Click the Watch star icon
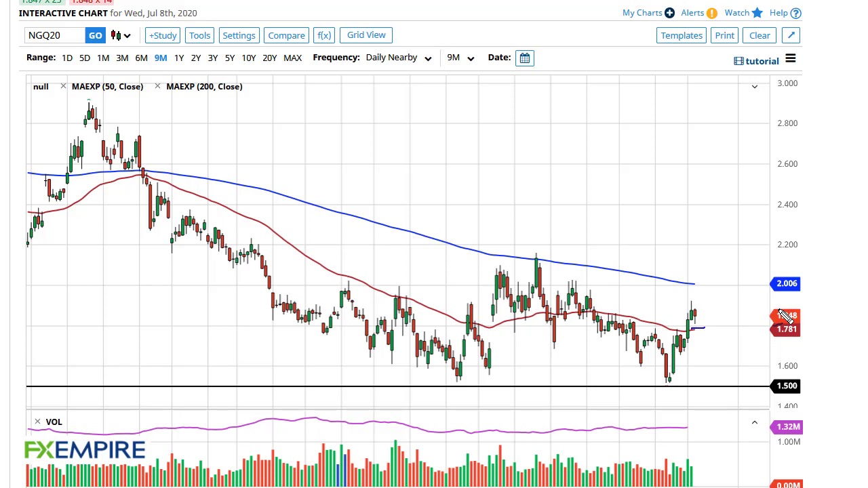Screen dimensions: 868x488 tap(757, 13)
